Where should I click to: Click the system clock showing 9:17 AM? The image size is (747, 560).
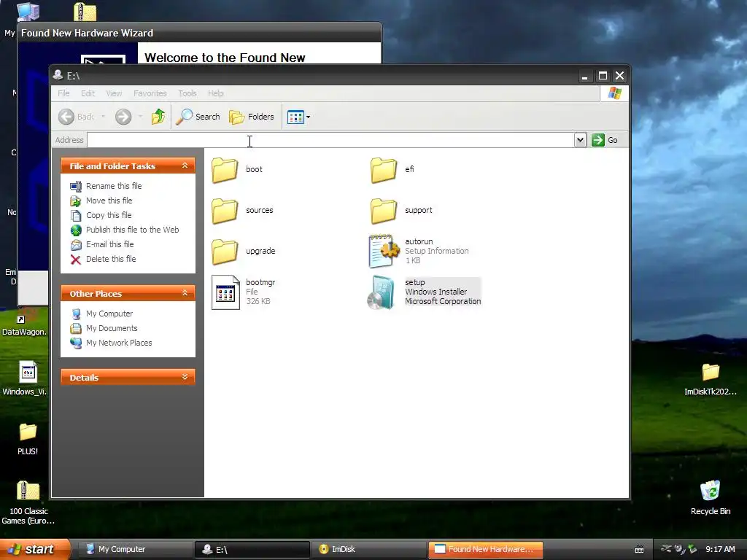pos(720,550)
